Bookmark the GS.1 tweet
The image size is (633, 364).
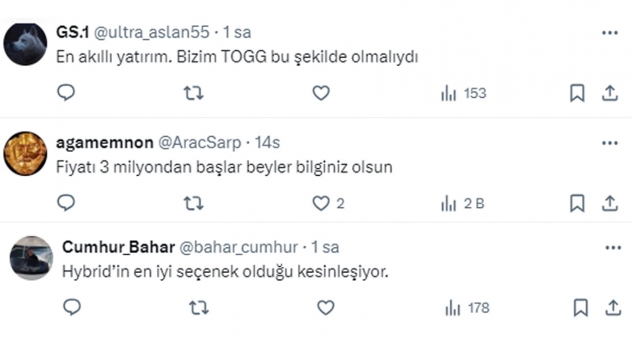tap(577, 94)
